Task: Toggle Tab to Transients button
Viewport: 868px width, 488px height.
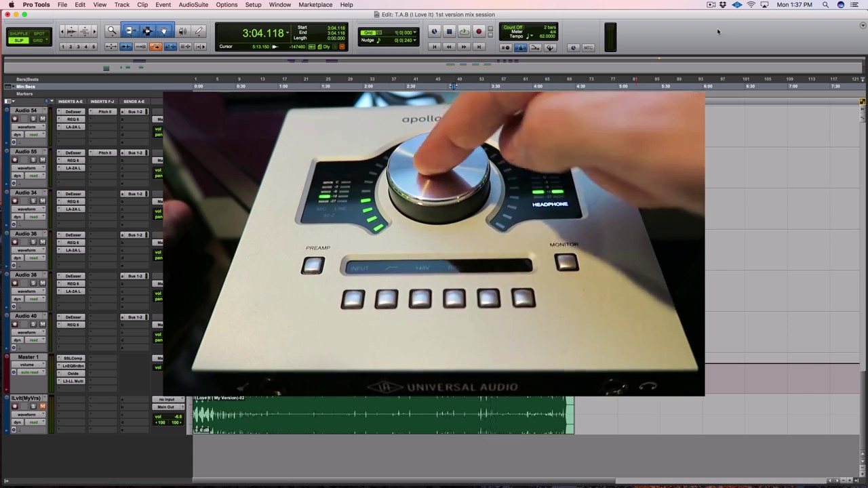Action: point(126,47)
